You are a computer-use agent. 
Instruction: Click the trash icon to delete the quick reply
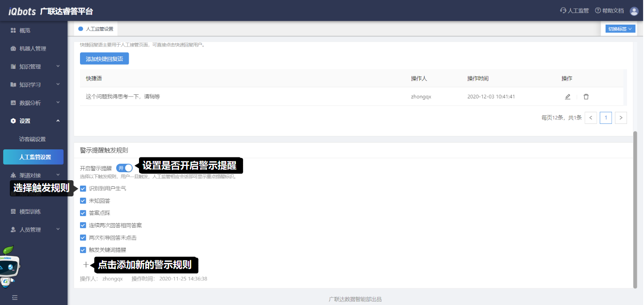pyautogui.click(x=586, y=97)
